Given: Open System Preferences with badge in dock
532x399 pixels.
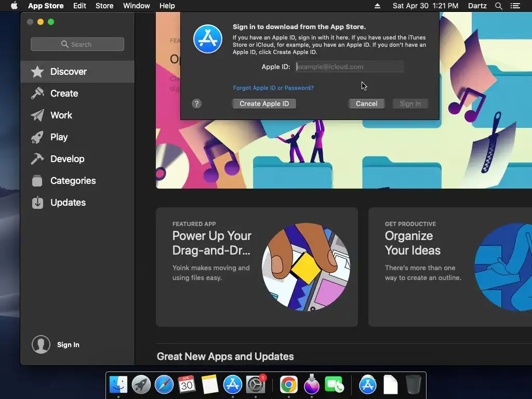Looking at the screenshot, I should (256, 385).
